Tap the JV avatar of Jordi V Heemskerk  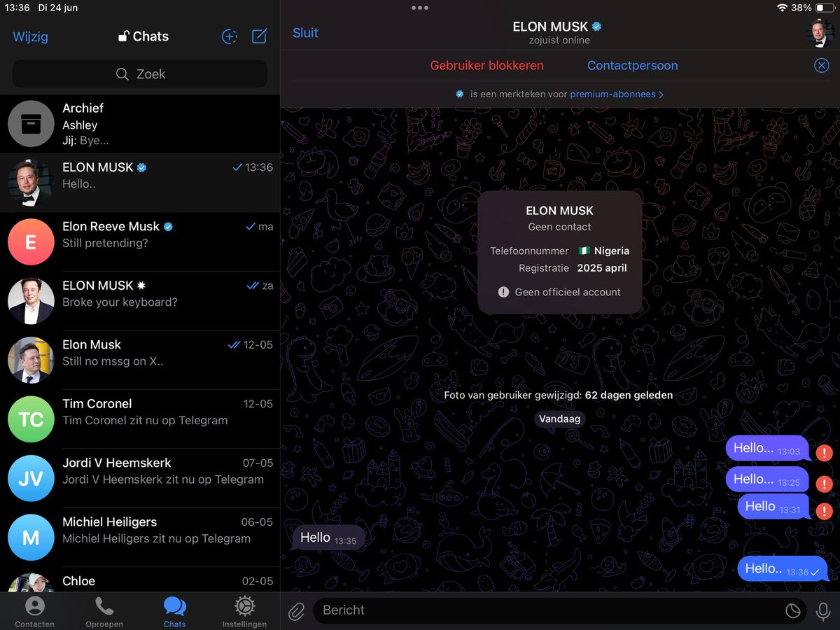(31, 478)
